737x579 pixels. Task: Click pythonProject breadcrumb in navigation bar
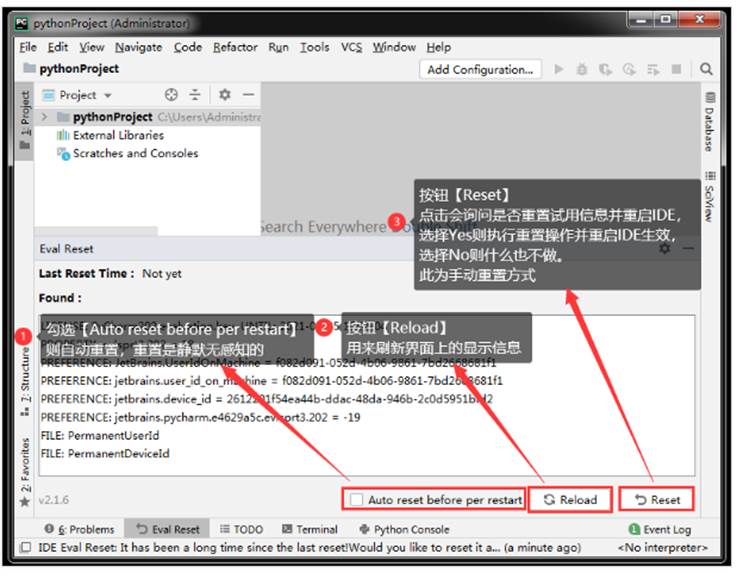[x=71, y=69]
